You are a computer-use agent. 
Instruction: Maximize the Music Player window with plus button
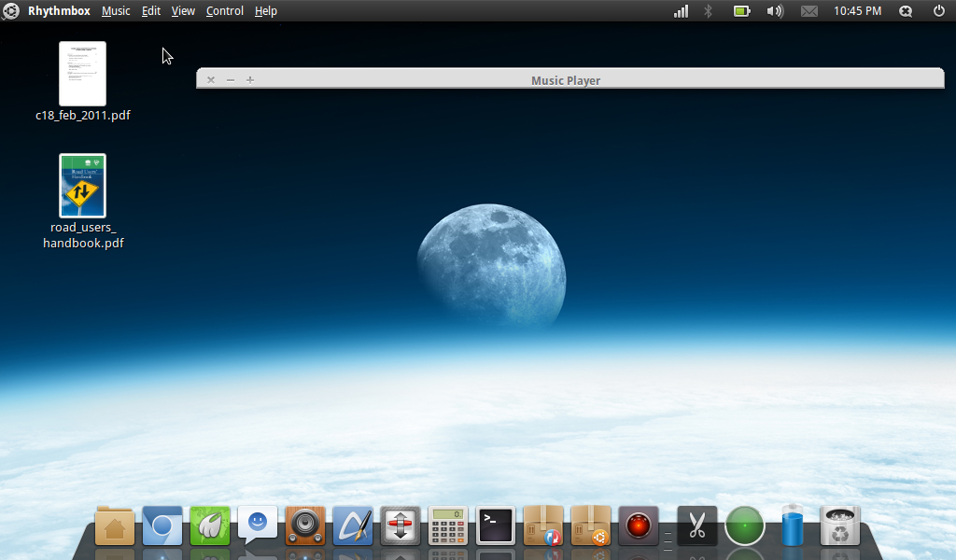point(250,80)
